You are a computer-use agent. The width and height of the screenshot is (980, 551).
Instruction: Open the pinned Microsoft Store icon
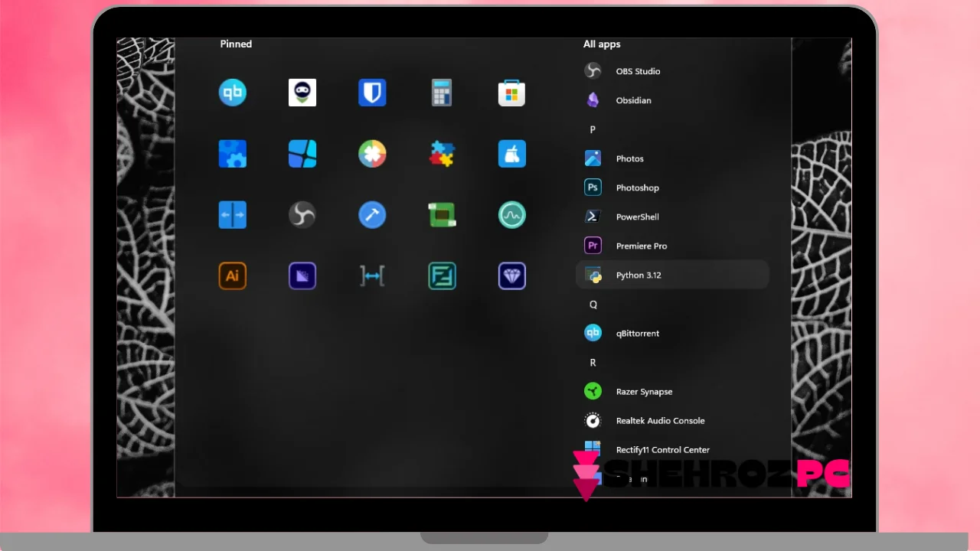[511, 93]
